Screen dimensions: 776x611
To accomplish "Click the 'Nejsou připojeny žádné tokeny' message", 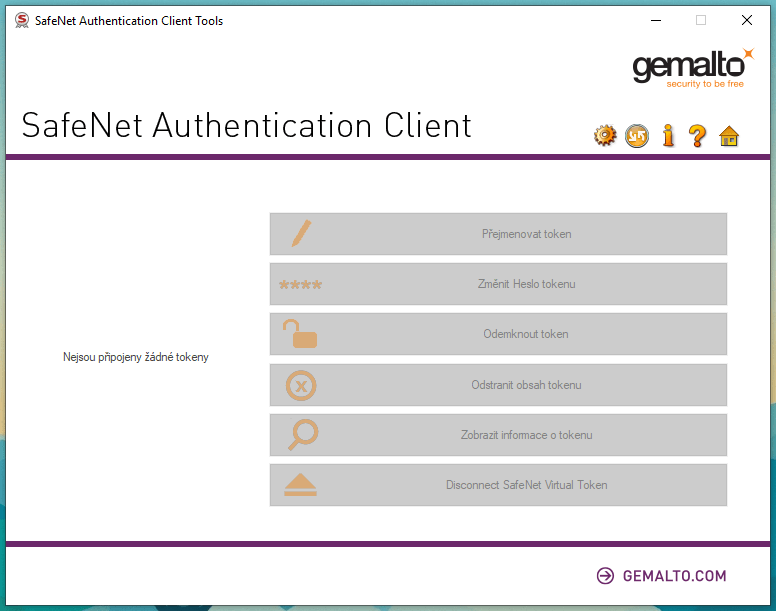I will (x=136, y=357).
